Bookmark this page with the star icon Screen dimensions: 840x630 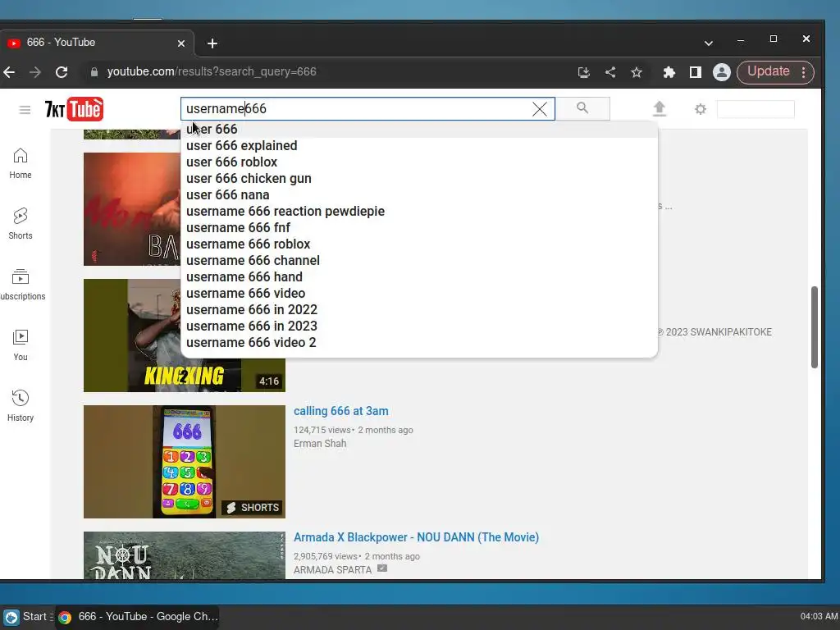(x=637, y=72)
